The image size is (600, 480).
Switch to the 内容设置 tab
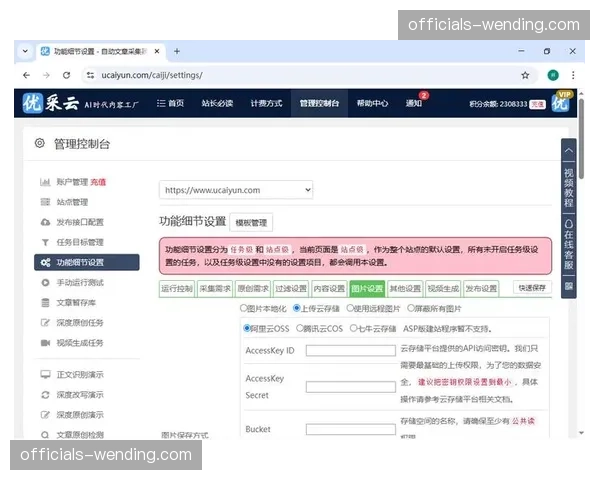(329, 289)
